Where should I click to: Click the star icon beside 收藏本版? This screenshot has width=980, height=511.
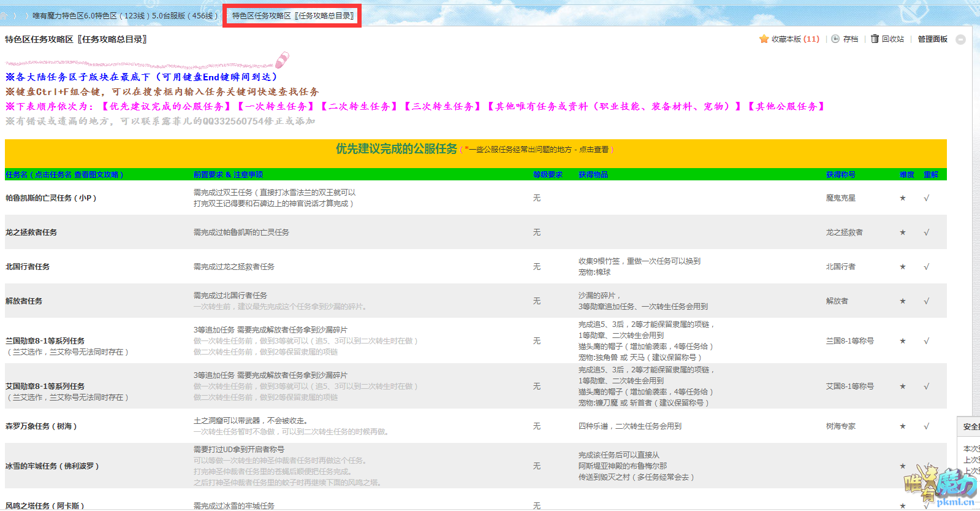(764, 39)
